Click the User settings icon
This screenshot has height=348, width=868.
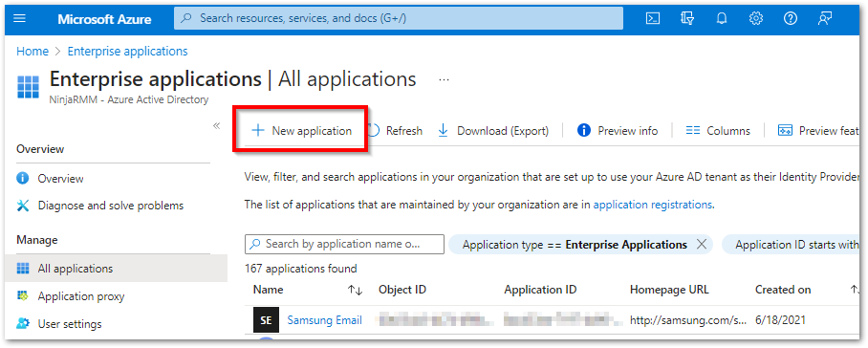tap(23, 324)
